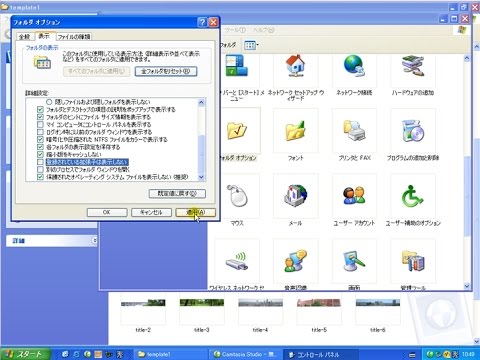Open the Accessibility Options wheelchair icon

click(412, 196)
